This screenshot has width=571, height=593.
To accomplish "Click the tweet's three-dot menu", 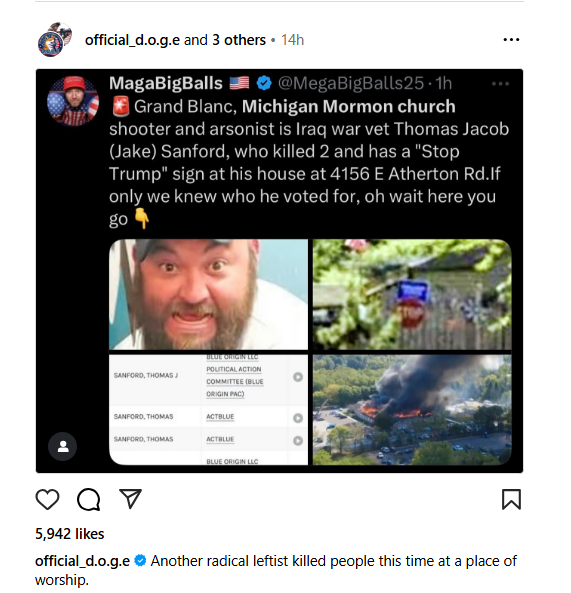I will click(x=500, y=84).
